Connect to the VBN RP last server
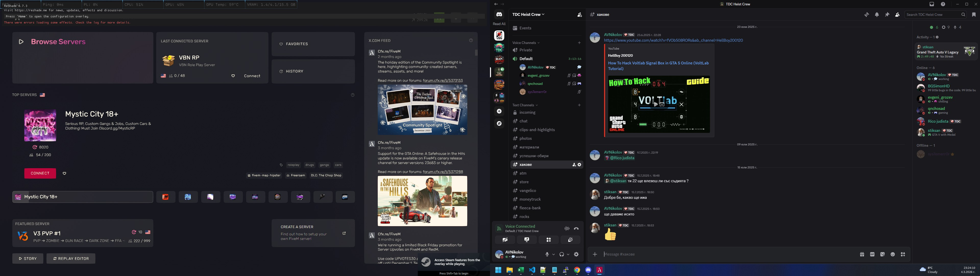The width and height of the screenshot is (980, 276). [252, 76]
